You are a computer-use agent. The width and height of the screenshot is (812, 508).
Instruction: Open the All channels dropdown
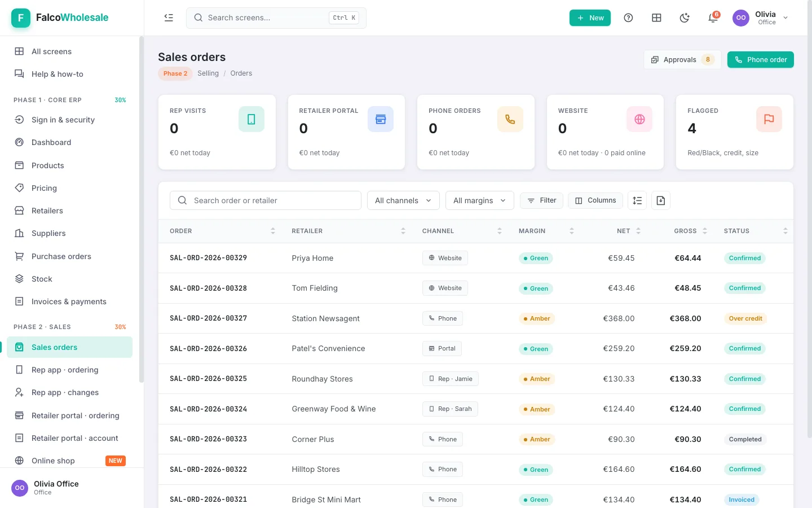tap(403, 200)
